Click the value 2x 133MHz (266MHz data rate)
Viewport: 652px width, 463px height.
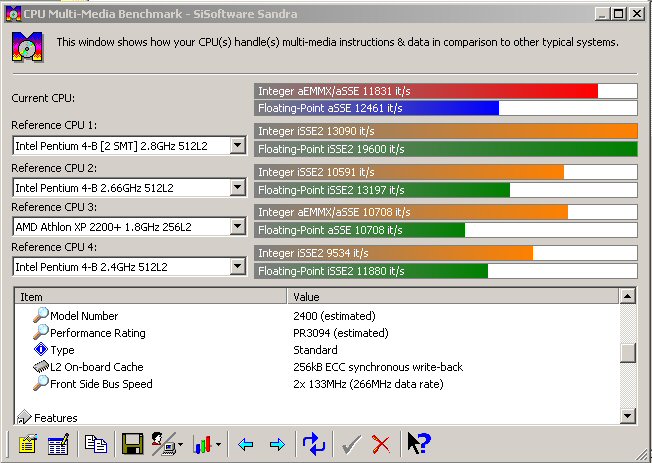click(x=368, y=384)
